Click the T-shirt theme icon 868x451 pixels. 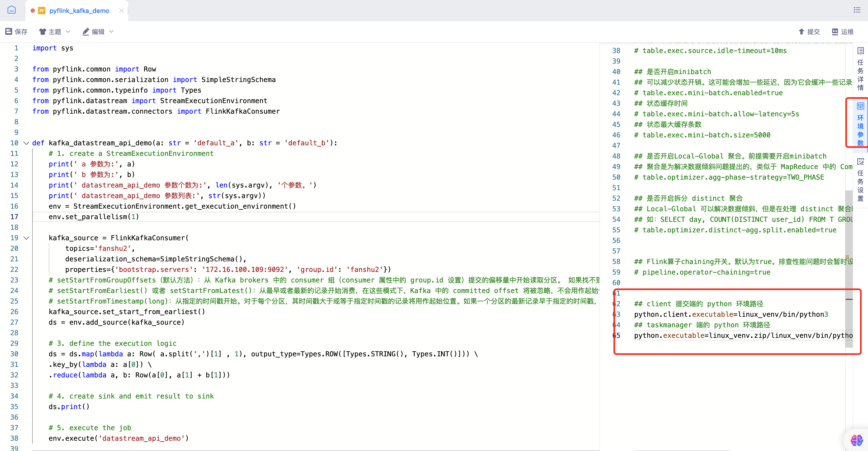(x=42, y=32)
